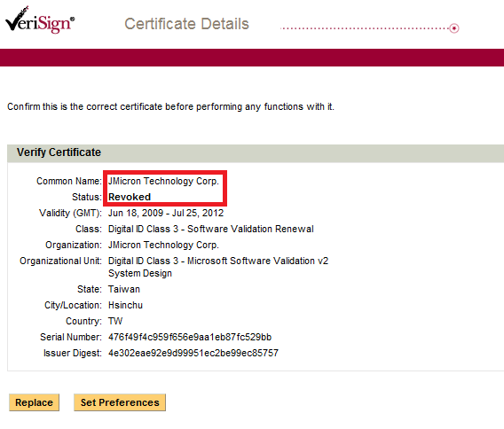Open Set Preferences
Screen dimensions: 504x429
[x=120, y=402]
